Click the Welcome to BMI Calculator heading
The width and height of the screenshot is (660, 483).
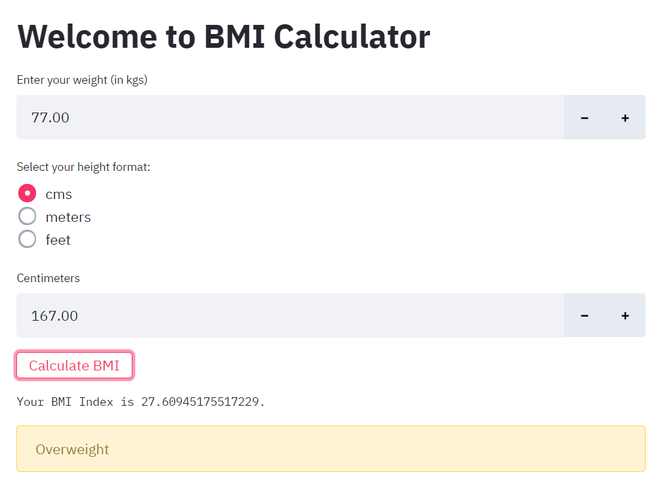coord(224,37)
